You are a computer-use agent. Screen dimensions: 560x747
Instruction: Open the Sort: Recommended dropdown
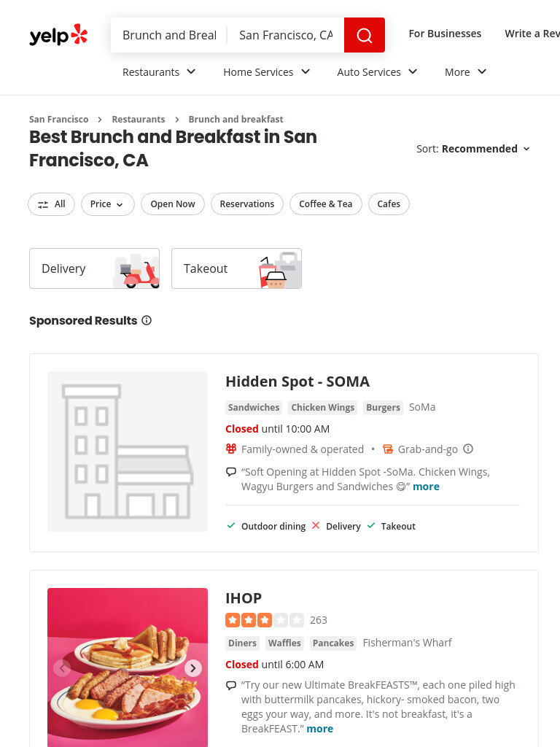pos(473,149)
